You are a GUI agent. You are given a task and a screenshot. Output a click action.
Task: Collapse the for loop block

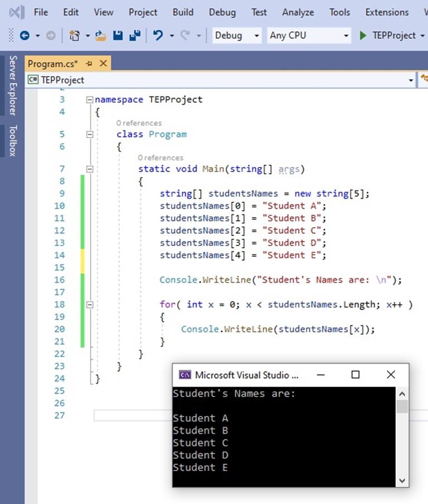(90, 305)
